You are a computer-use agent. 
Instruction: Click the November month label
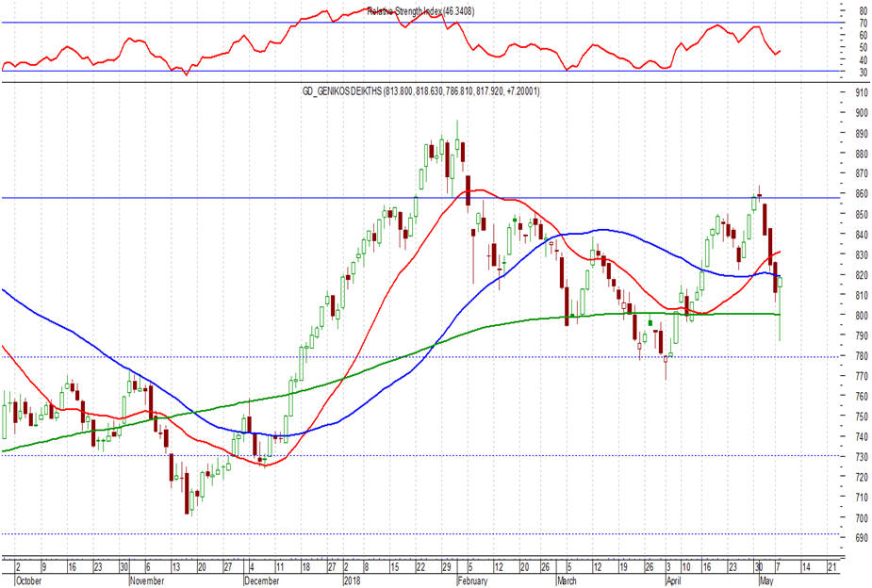coord(146,580)
